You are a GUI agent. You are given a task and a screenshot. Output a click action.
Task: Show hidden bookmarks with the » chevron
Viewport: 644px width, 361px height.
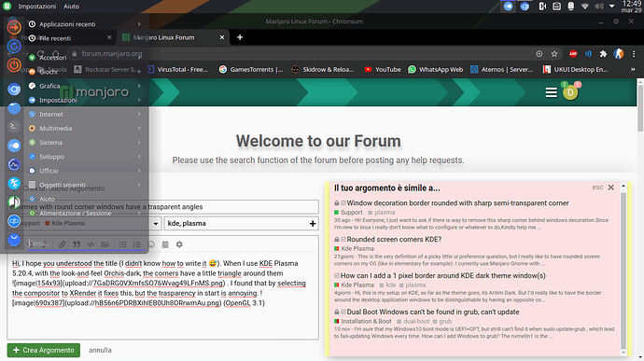[x=633, y=69]
